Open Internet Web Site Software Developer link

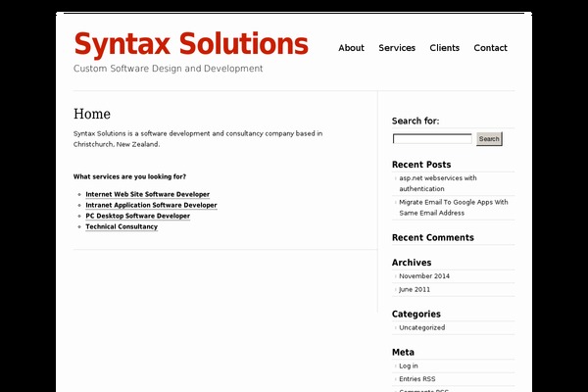147,194
